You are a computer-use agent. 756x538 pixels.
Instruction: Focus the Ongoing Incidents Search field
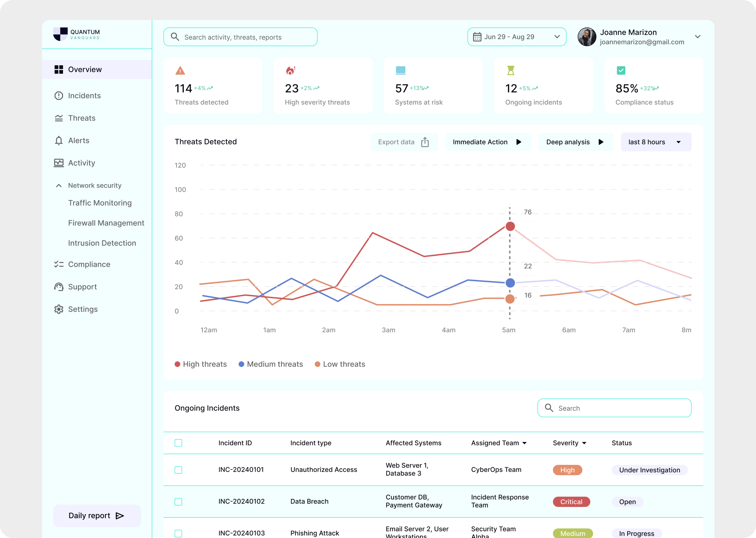click(x=614, y=408)
